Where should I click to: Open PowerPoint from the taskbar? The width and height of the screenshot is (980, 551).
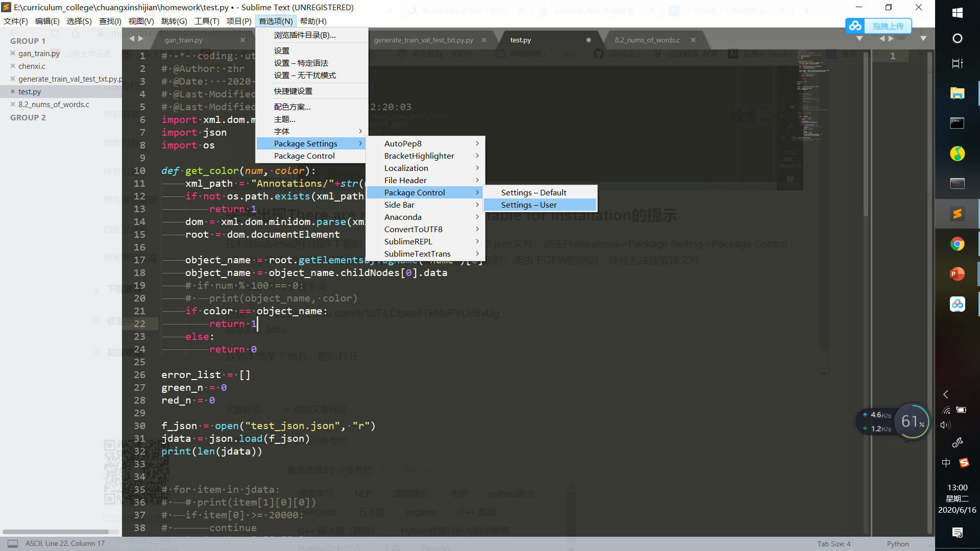[958, 274]
